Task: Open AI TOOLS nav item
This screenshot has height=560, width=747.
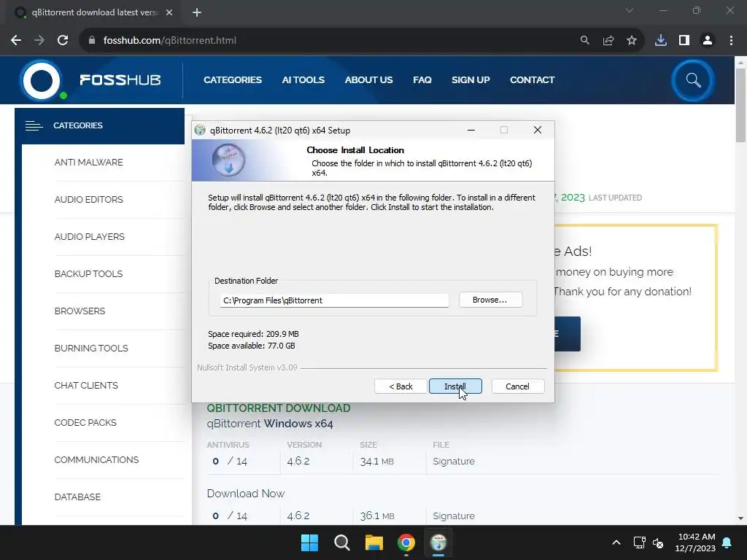Action: coord(303,80)
